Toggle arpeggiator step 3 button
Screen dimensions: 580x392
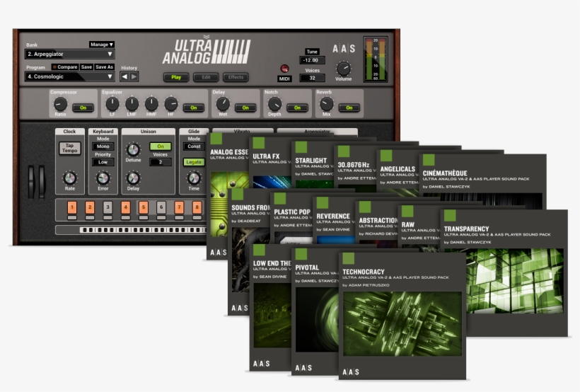tap(108, 207)
